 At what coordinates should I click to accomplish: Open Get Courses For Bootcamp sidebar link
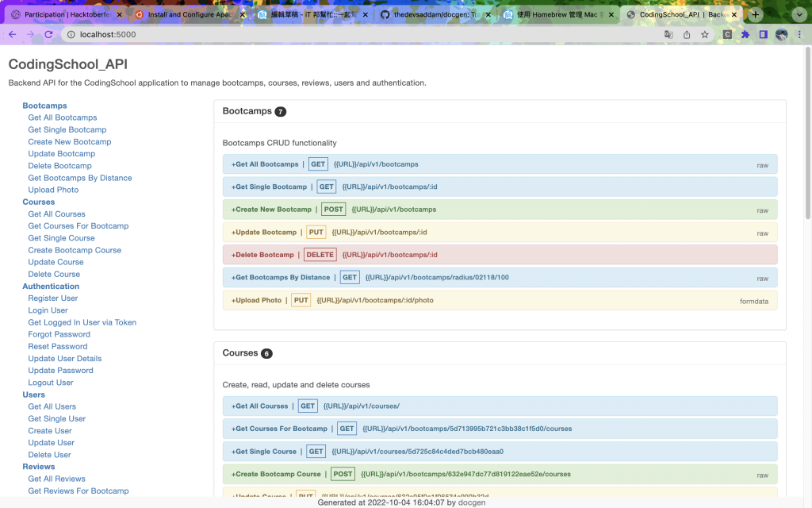(79, 226)
